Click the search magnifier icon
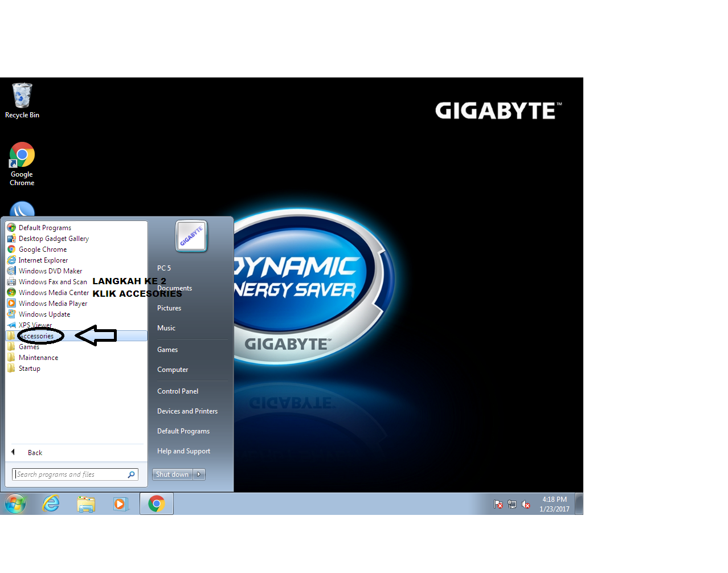This screenshot has height=573, width=728. coord(132,474)
